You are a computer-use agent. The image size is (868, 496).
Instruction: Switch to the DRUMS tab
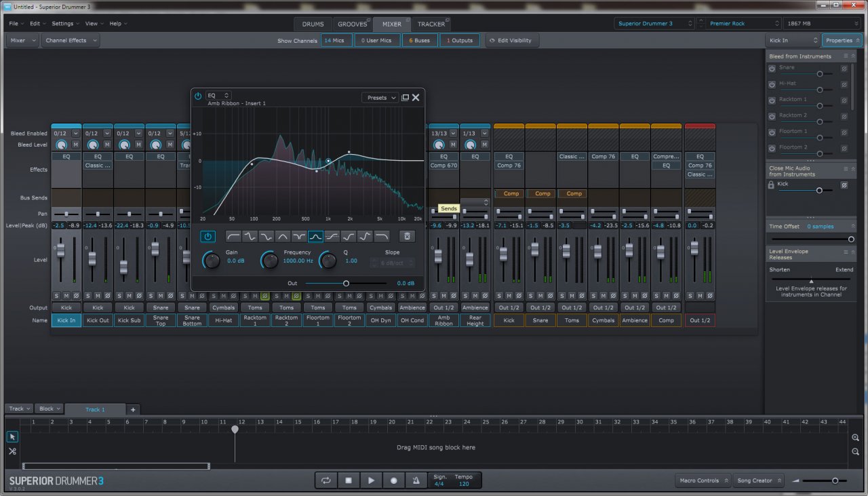coord(313,24)
